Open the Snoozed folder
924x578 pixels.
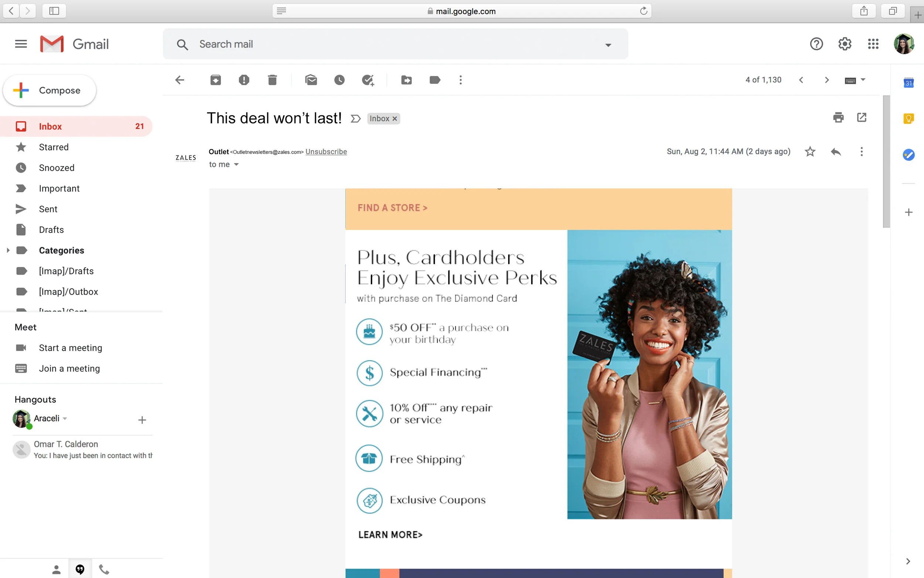point(76,168)
